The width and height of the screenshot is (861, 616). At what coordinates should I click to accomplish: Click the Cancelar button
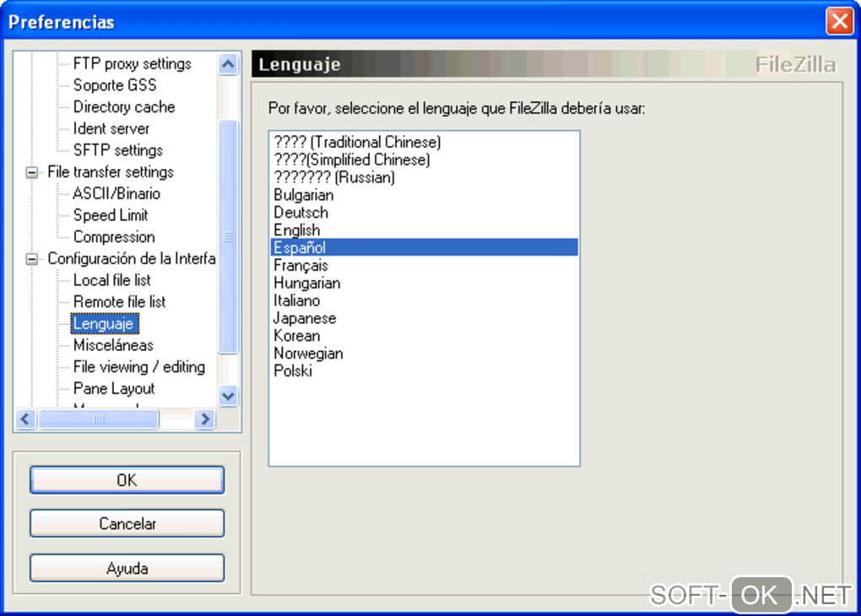click(127, 524)
